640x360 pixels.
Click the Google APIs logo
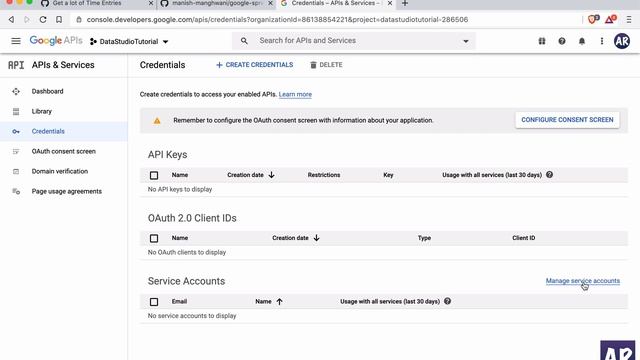[x=56, y=41]
